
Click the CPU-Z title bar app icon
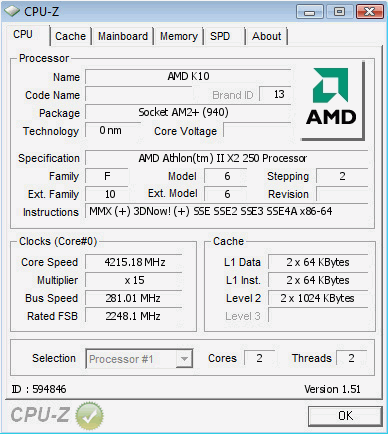[x=12, y=11]
